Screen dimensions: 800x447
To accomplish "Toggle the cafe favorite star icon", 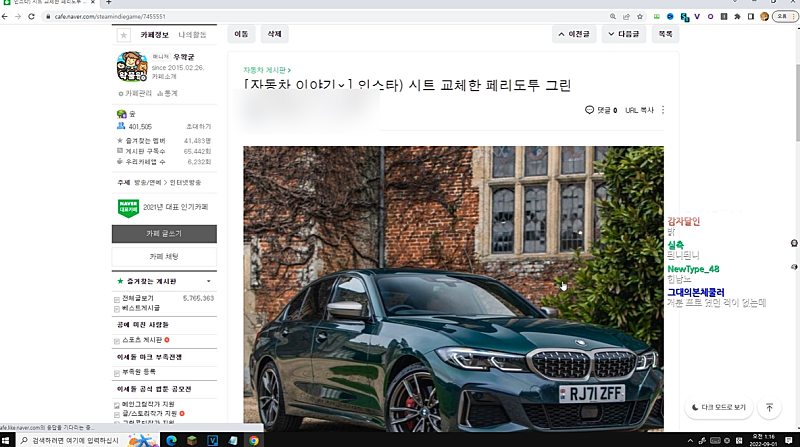I will pyautogui.click(x=123, y=35).
